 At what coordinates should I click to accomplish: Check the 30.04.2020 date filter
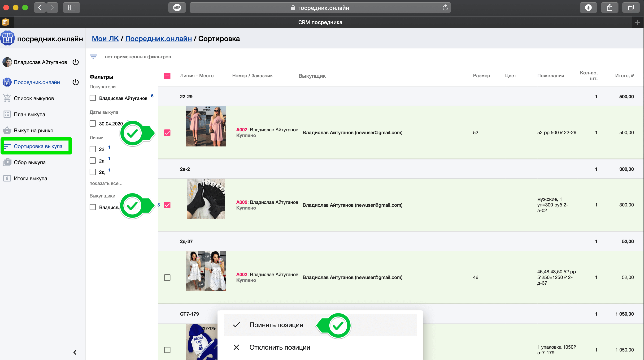click(93, 123)
